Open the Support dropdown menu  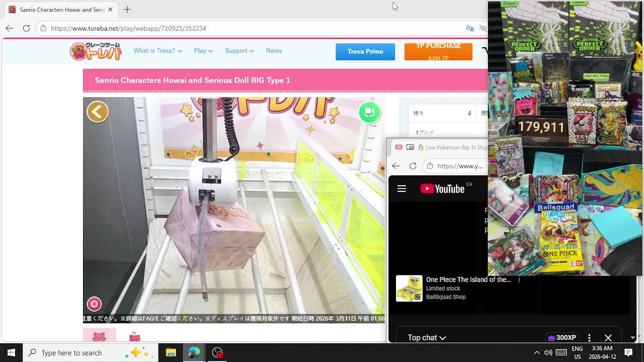[x=239, y=51]
